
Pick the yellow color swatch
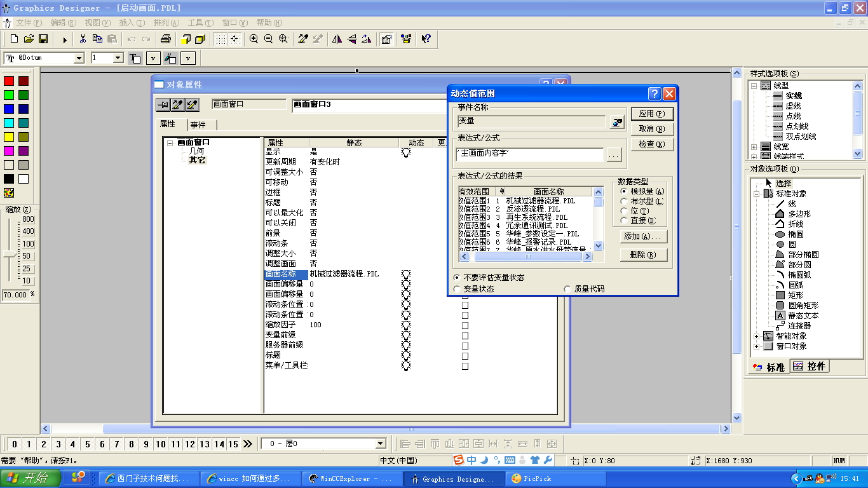9,137
